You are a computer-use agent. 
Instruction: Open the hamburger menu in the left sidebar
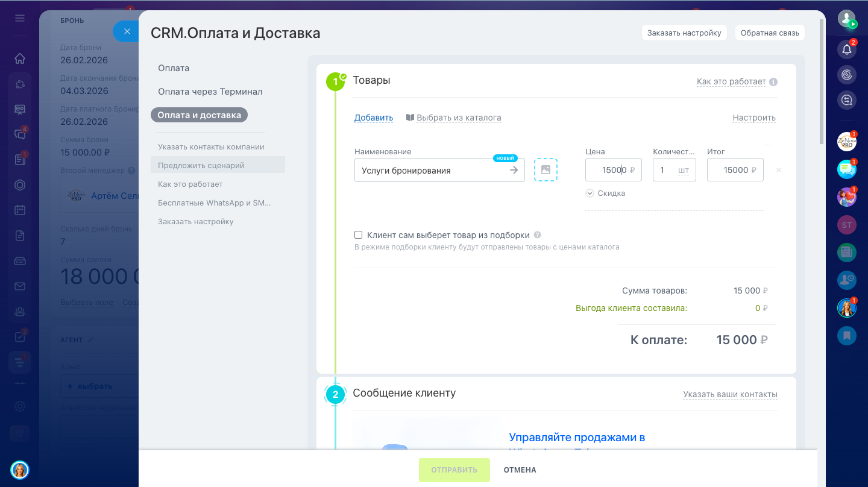click(20, 18)
